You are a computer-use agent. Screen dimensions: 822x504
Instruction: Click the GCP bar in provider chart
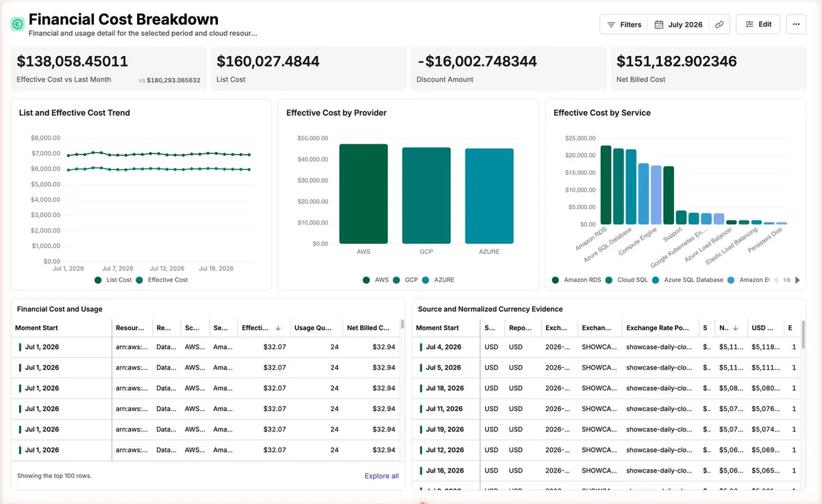(x=426, y=196)
